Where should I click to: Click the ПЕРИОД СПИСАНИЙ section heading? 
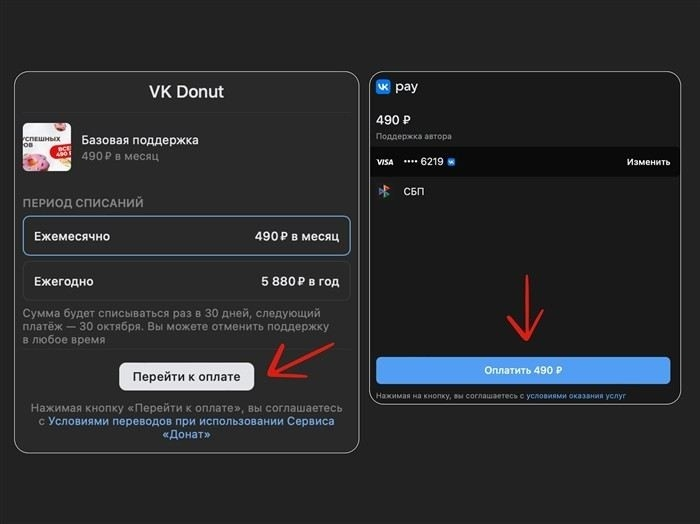83,203
